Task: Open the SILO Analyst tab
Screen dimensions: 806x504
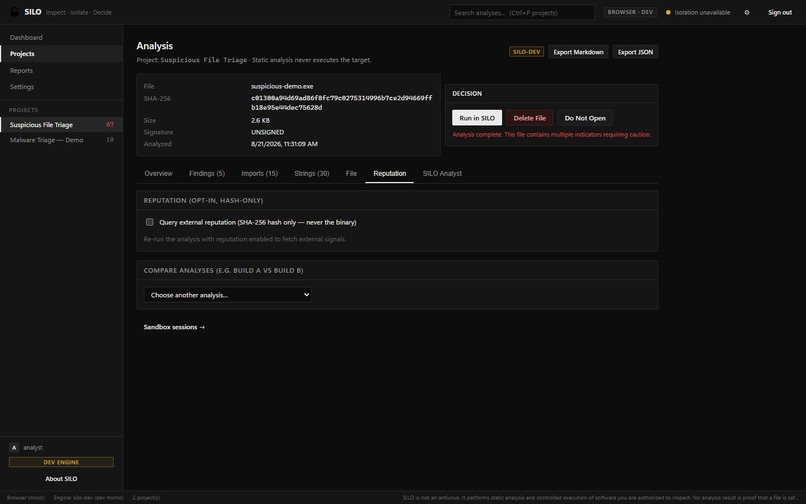Action: click(442, 173)
